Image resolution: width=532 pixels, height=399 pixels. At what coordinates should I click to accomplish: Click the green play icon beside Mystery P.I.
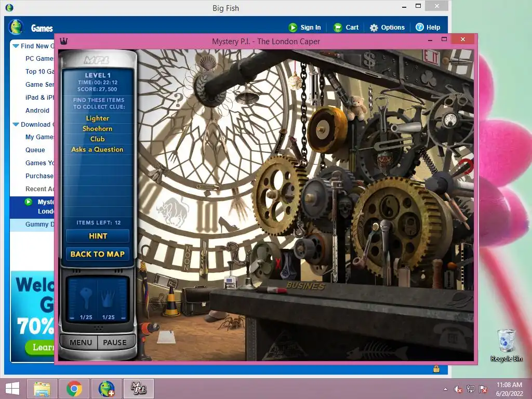[29, 202]
